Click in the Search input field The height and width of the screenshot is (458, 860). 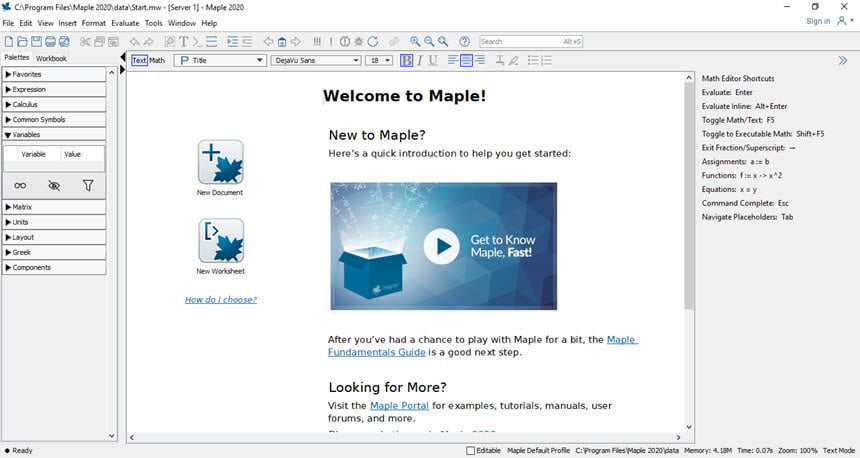point(530,42)
